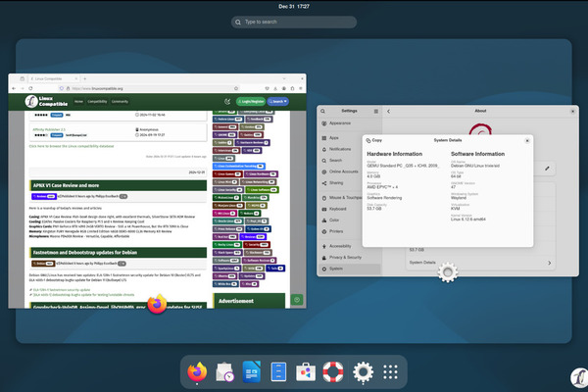Open the Affinity Publisher 2.5 link
588x392 pixels.
point(49,129)
